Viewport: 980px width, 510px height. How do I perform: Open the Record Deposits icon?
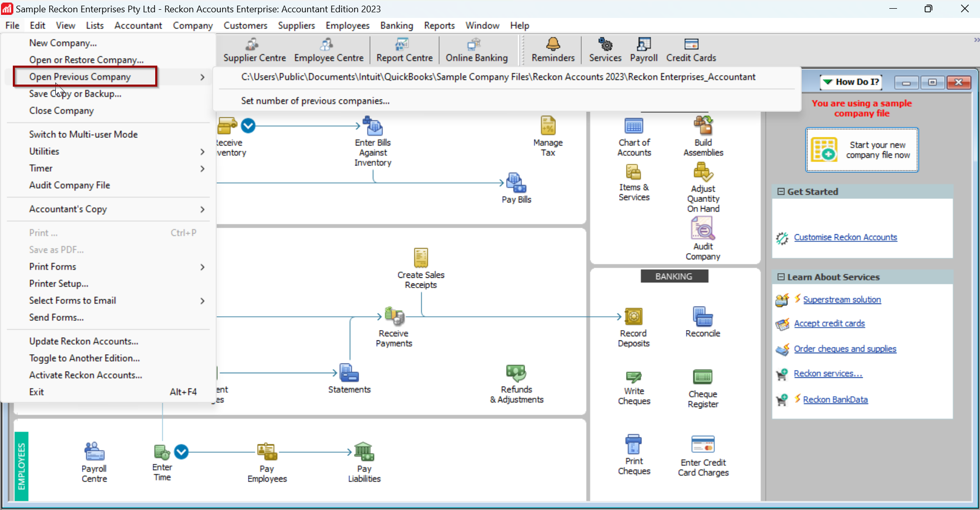click(633, 316)
